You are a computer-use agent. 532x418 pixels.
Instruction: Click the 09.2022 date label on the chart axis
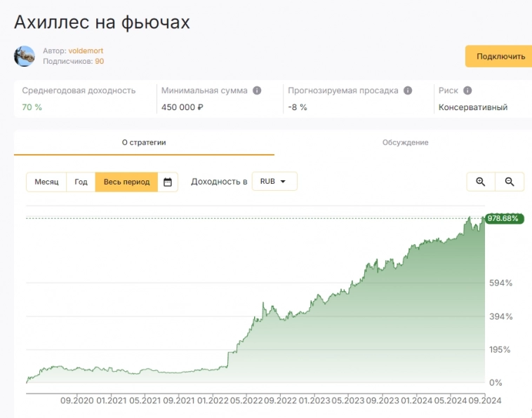[279, 400]
